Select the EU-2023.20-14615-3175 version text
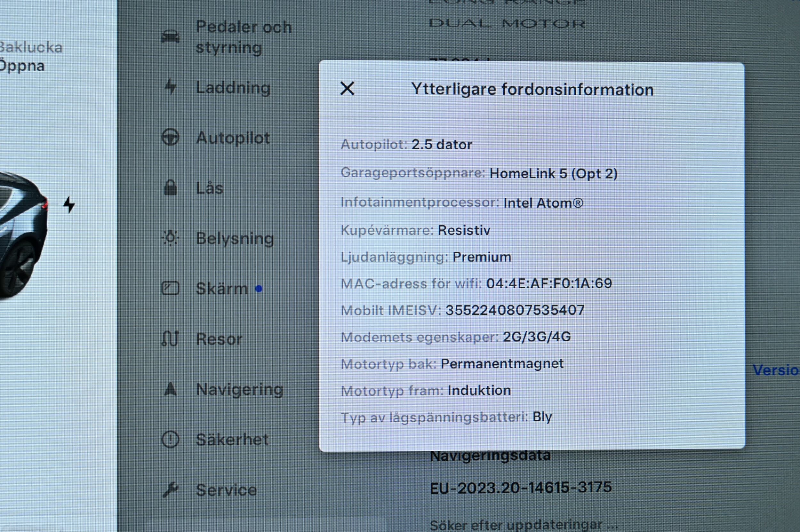The image size is (800, 532). (521, 488)
